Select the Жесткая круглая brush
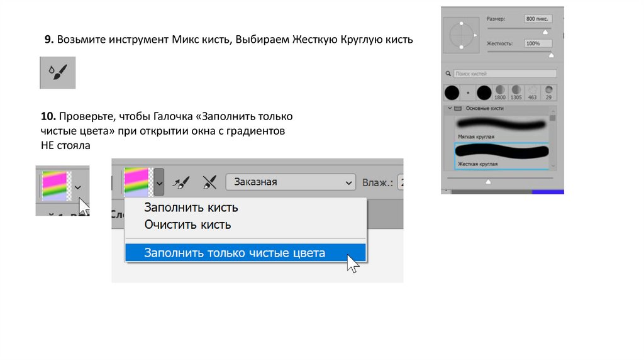 point(501,155)
